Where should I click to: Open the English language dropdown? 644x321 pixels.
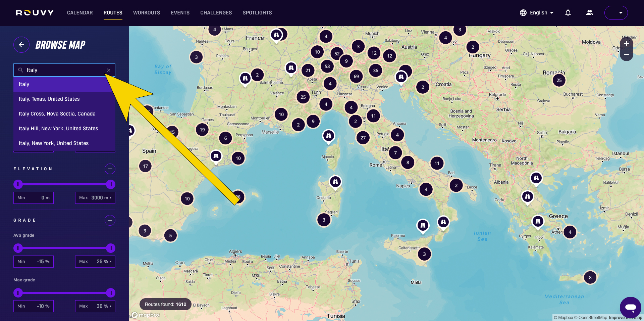tap(537, 13)
